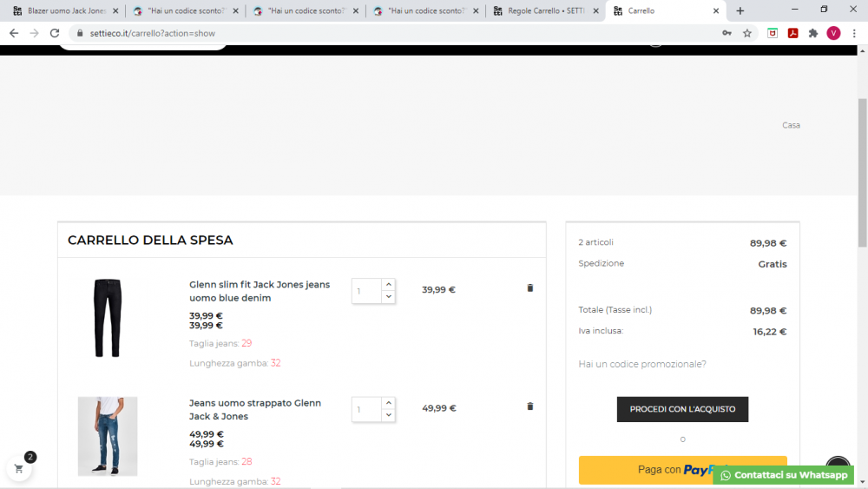The width and height of the screenshot is (868, 489).
Task: Open Contattaci su Whatsapp chat
Action: (785, 475)
